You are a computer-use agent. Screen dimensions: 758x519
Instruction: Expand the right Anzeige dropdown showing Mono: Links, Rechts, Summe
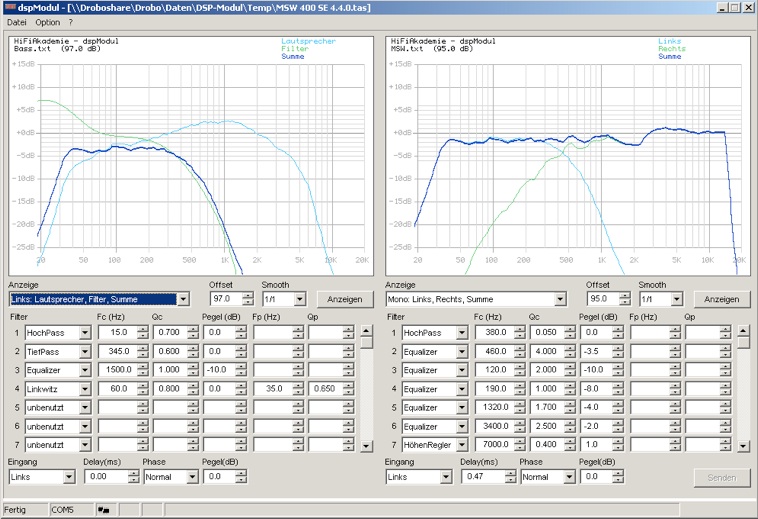(560, 299)
